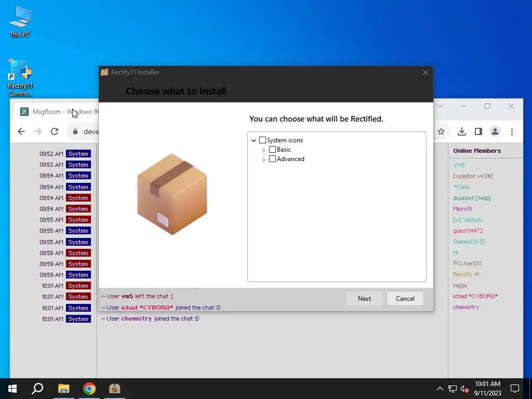Collapse the System icons tree node
Image resolution: width=532 pixels, height=399 pixels.
pyautogui.click(x=254, y=140)
